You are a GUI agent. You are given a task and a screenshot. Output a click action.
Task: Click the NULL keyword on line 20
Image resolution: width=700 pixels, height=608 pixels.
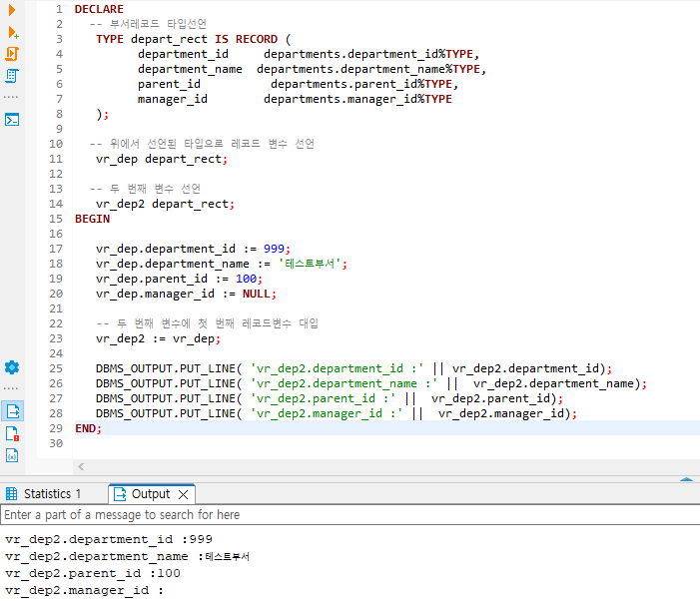point(257,294)
